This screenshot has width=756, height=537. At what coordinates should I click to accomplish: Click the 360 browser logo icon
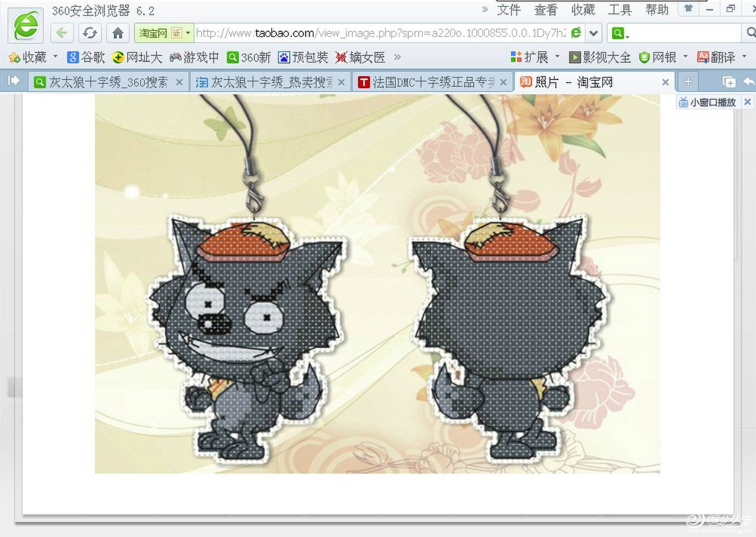26,25
